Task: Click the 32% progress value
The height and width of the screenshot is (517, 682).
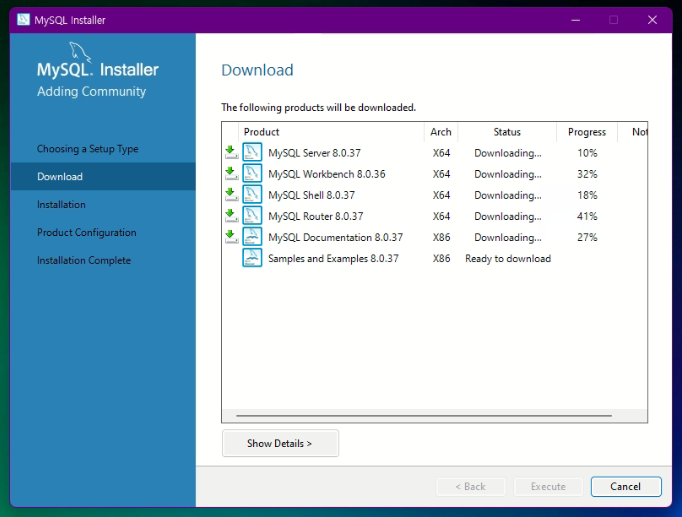Action: pos(587,174)
